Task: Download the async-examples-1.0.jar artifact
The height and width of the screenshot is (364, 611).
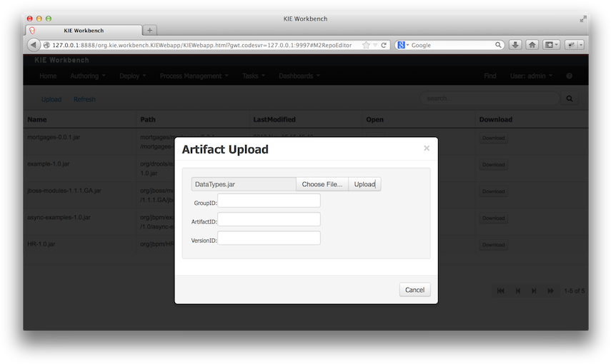Action: [x=493, y=218]
